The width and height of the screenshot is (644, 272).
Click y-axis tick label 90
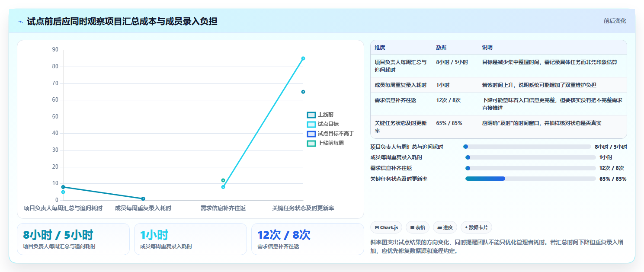pyautogui.click(x=55, y=50)
